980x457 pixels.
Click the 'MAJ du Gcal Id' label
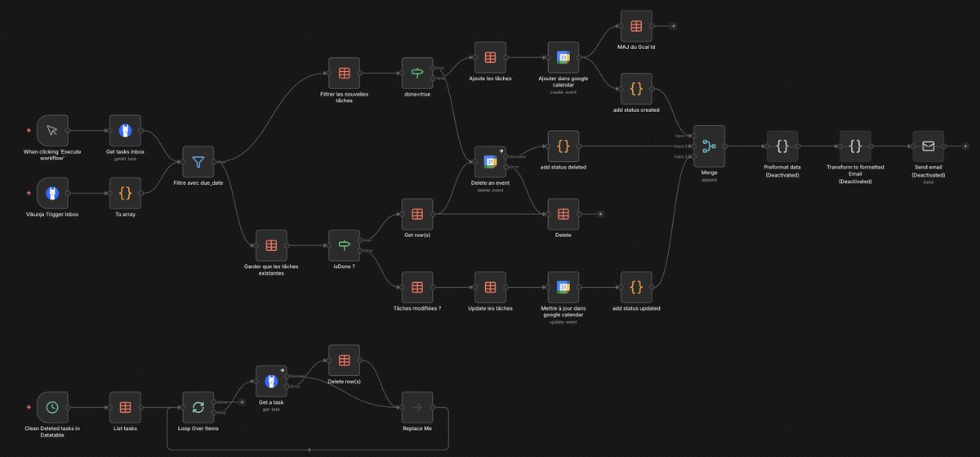[636, 47]
